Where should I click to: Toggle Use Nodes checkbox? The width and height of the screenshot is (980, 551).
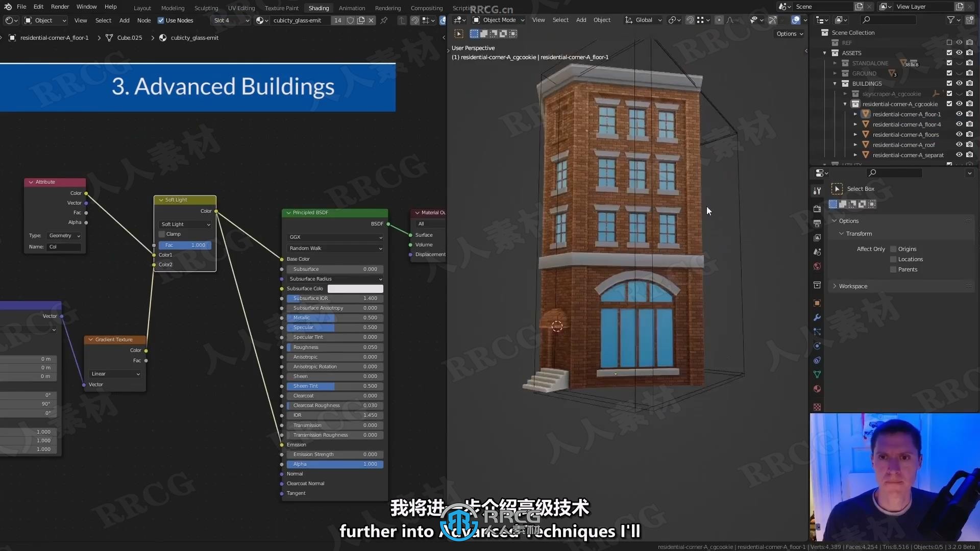point(161,20)
